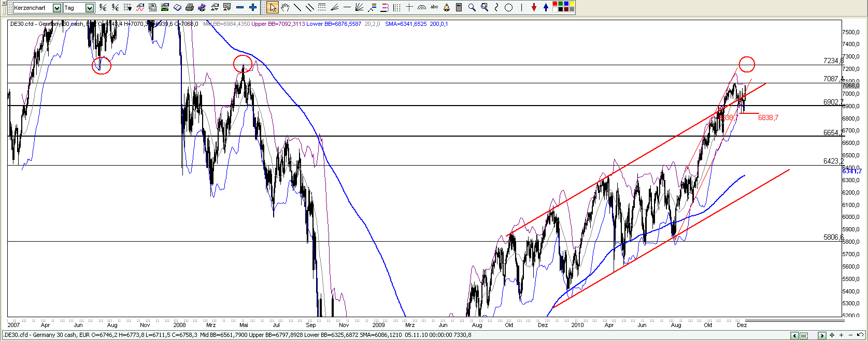The width and height of the screenshot is (868, 341).
Task: Select the crosshair tool
Action: coord(409,7)
